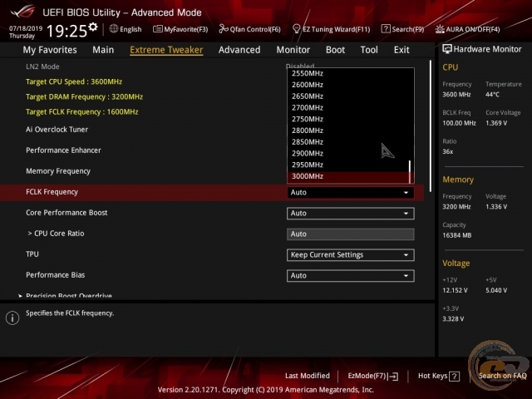Click Target DRAM Frequency : 3200MHz text
Screen dimensions: 532x399
[x=84, y=97]
